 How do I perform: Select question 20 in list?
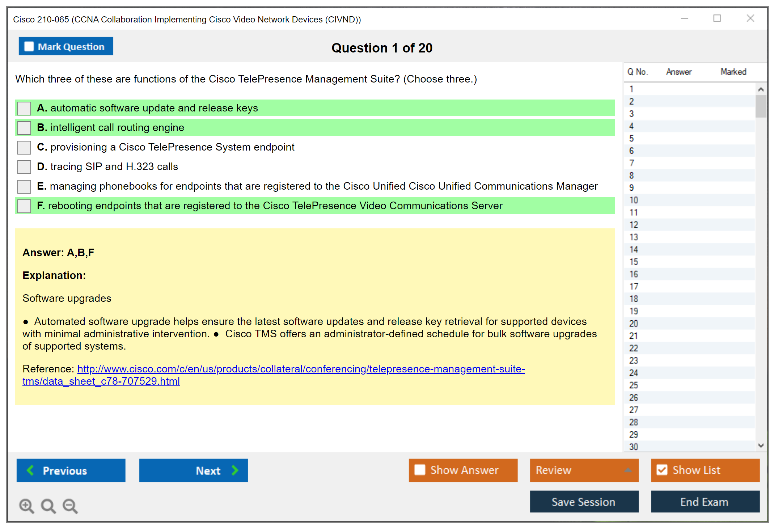(634, 324)
